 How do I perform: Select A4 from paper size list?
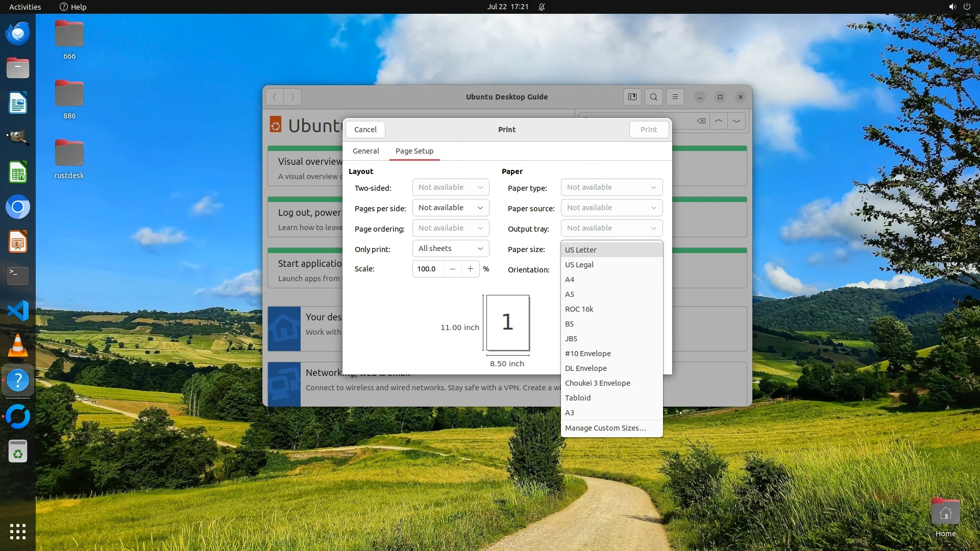coord(570,280)
